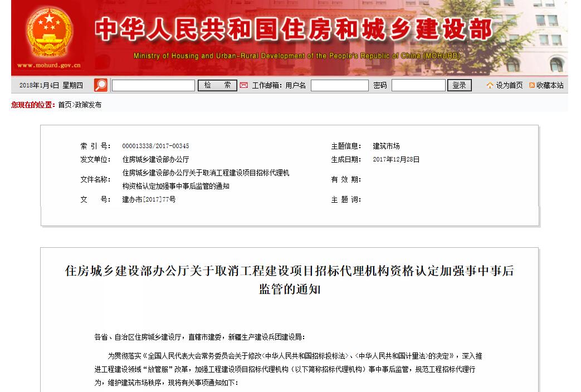This screenshot has height=392, width=581.
Task: Click generation date 2017年12月28日
Action: pyautogui.click(x=396, y=159)
